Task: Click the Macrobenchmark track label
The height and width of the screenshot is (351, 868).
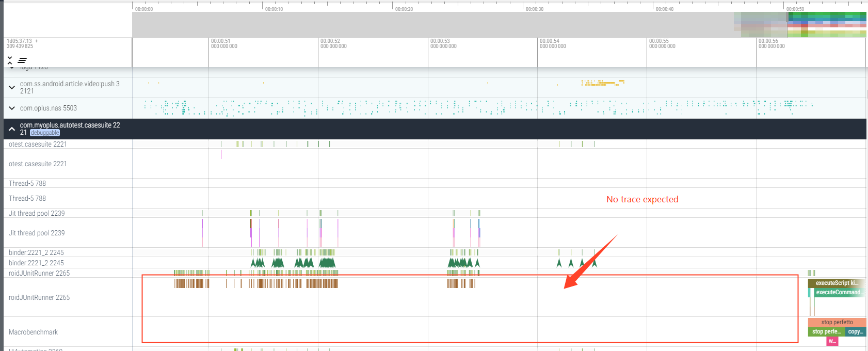Action: point(34,332)
